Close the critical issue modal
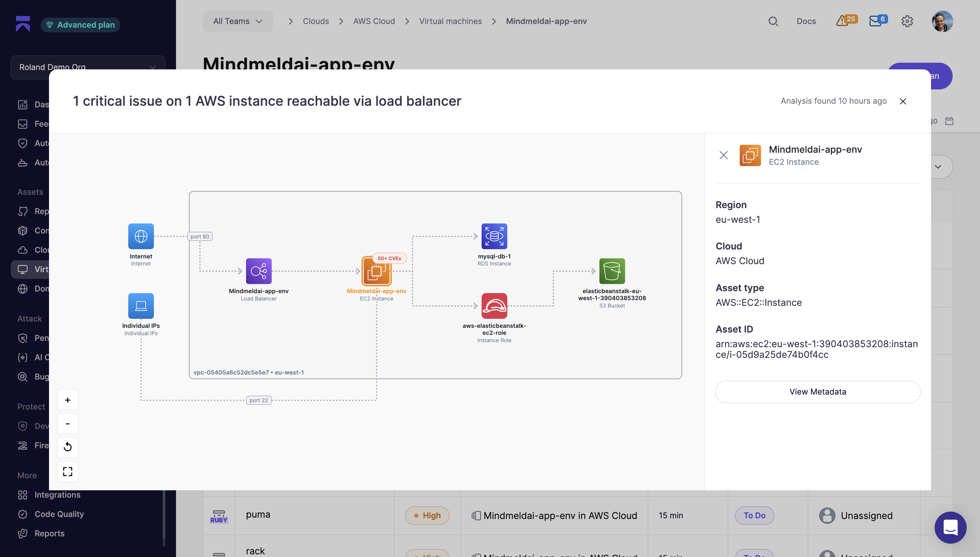Screen dimensions: 980x557 point(903,101)
